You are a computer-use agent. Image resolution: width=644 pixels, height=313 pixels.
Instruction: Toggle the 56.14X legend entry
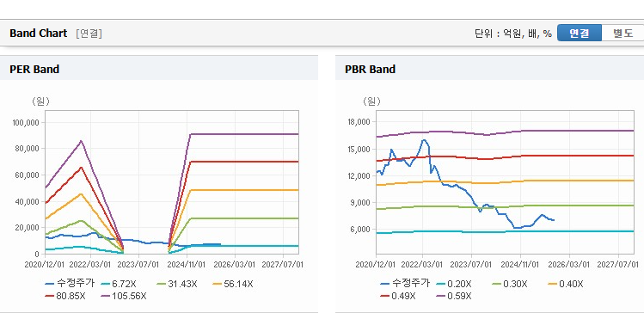click(233, 284)
